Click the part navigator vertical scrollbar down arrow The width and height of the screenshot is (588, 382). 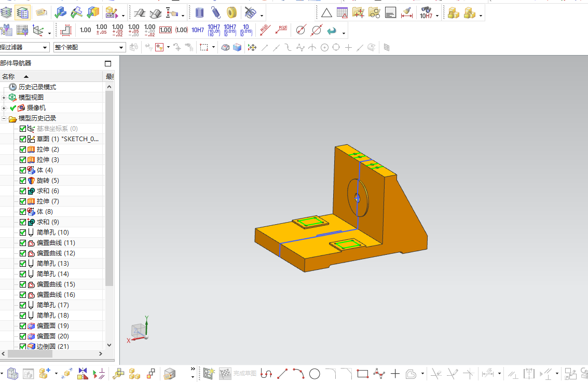click(x=109, y=345)
